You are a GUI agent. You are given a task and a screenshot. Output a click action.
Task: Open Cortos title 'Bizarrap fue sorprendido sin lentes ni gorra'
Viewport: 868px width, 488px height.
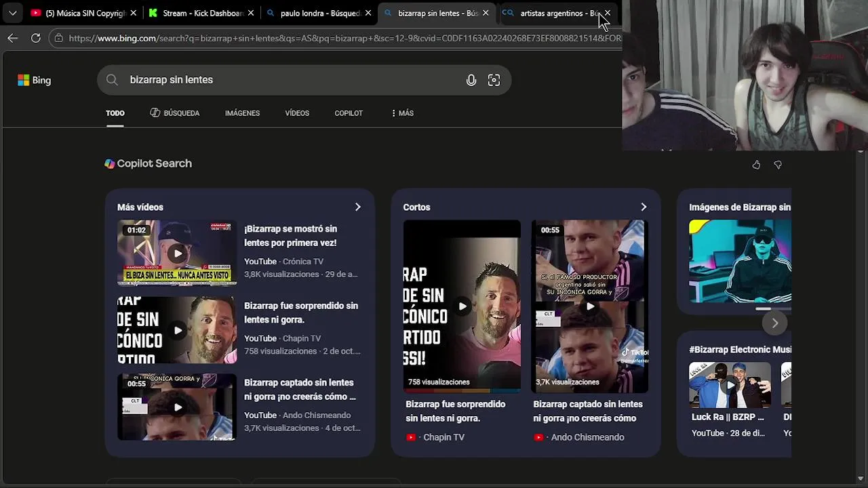pos(456,411)
